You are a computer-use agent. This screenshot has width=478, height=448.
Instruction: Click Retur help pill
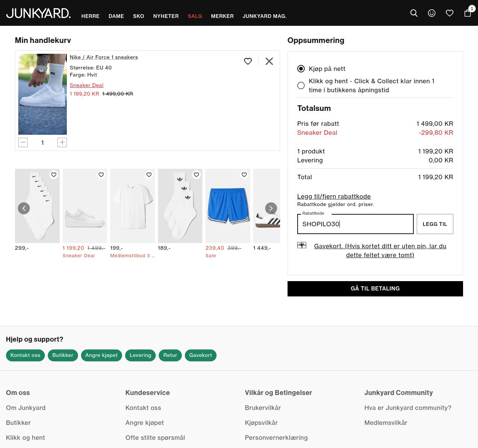tap(170, 355)
